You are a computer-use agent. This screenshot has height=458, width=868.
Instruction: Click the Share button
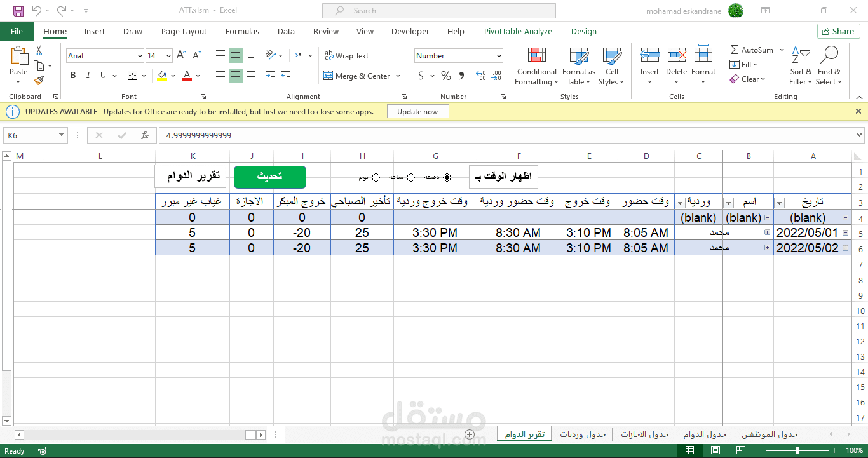click(838, 31)
